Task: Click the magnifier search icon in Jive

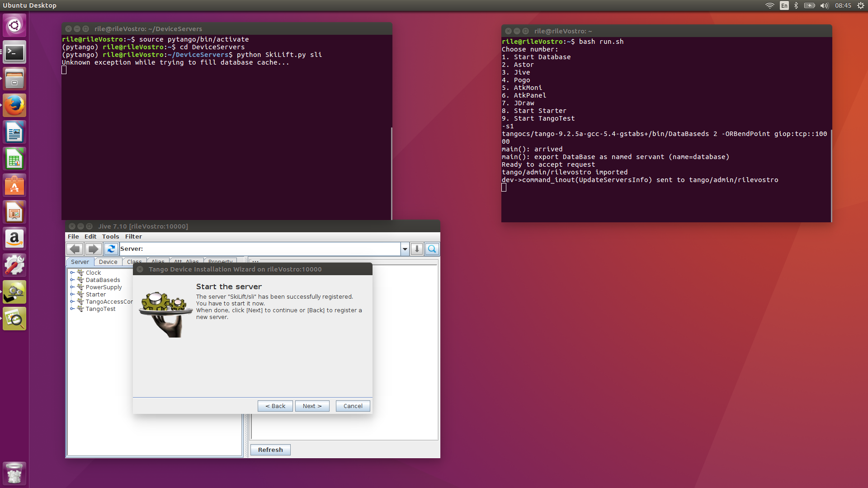Action: [432, 249]
